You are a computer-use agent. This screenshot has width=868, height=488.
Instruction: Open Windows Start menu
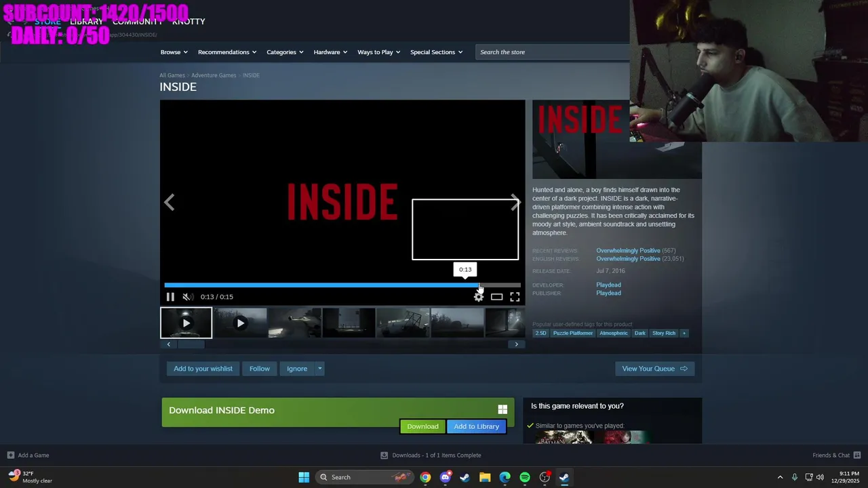coord(304,477)
